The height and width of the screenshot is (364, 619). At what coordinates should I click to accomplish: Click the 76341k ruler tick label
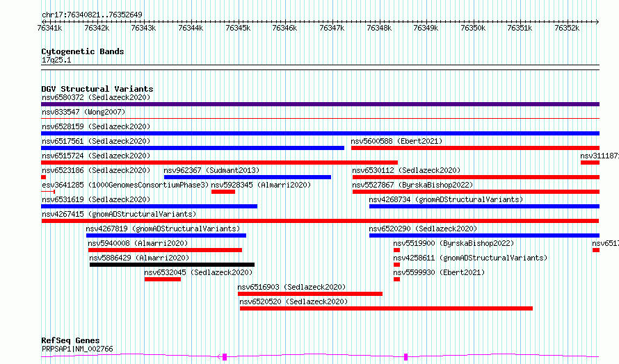tap(49, 28)
